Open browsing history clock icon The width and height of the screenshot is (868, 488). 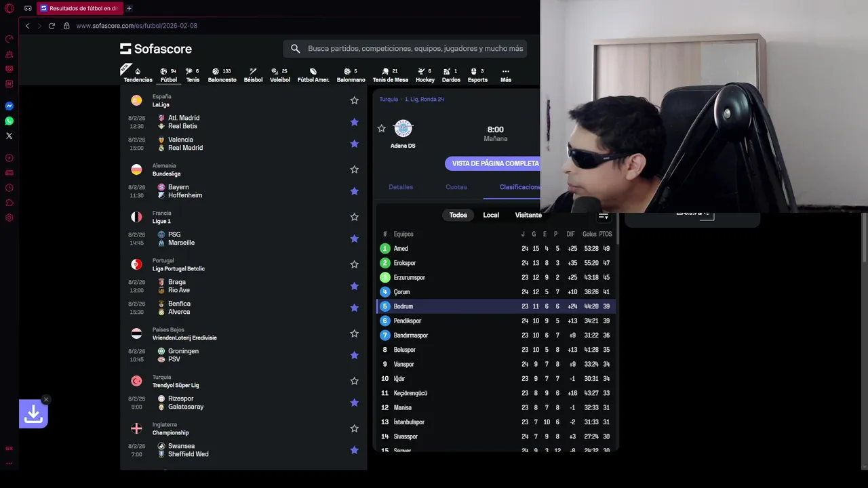[x=9, y=188]
